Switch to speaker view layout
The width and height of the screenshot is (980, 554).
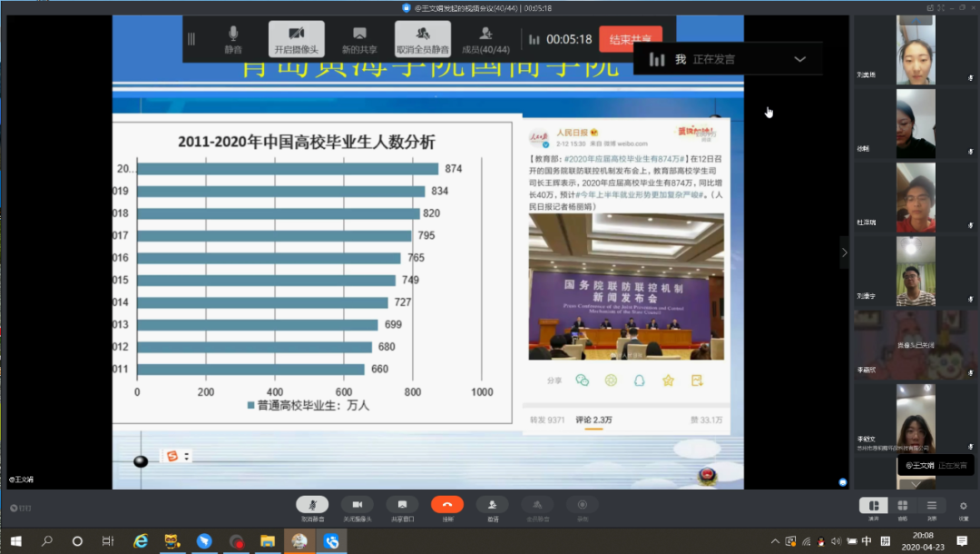(x=873, y=506)
